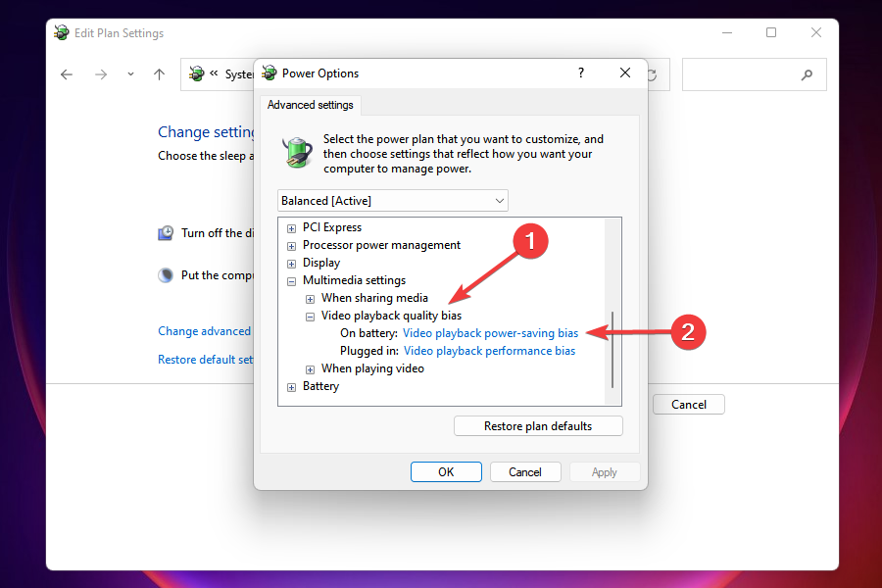Click Restore plan defaults button

coord(538,426)
